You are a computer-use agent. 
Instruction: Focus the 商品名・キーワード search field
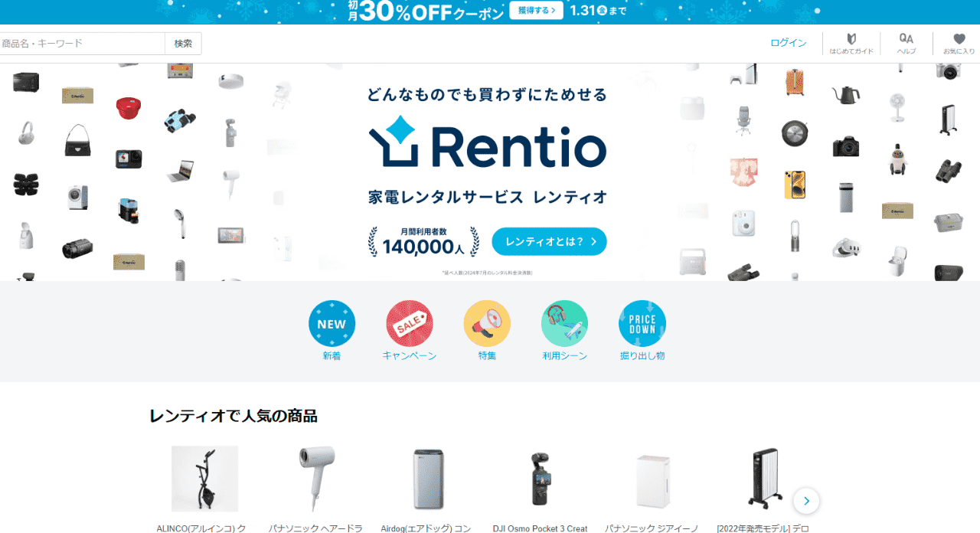pos(82,44)
